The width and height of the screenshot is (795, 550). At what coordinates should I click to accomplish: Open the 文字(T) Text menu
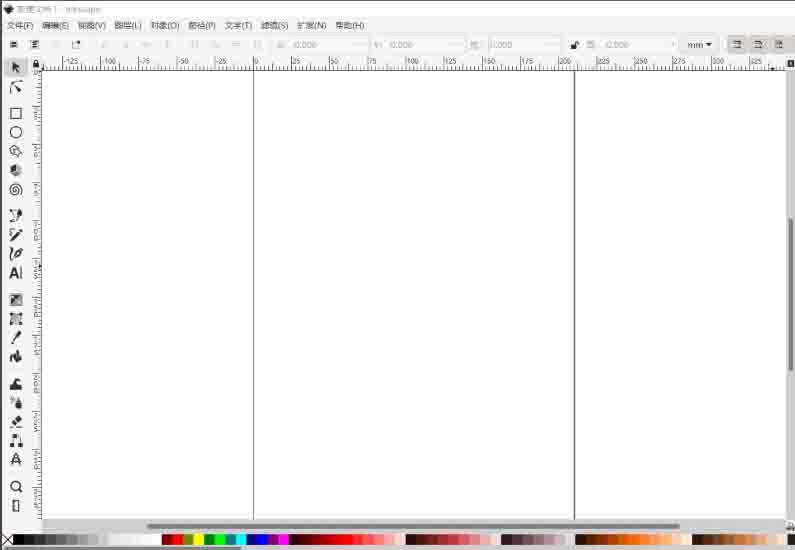238,25
